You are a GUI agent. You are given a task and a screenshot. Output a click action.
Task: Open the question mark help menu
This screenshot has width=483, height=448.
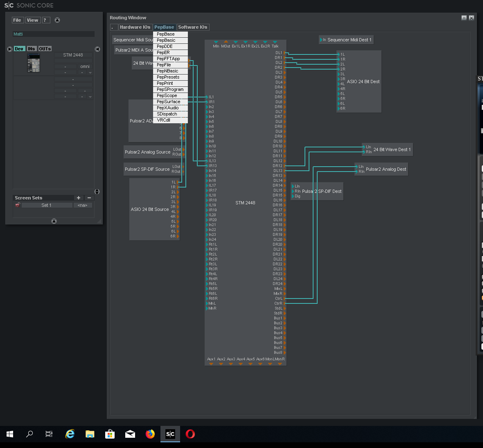point(45,20)
